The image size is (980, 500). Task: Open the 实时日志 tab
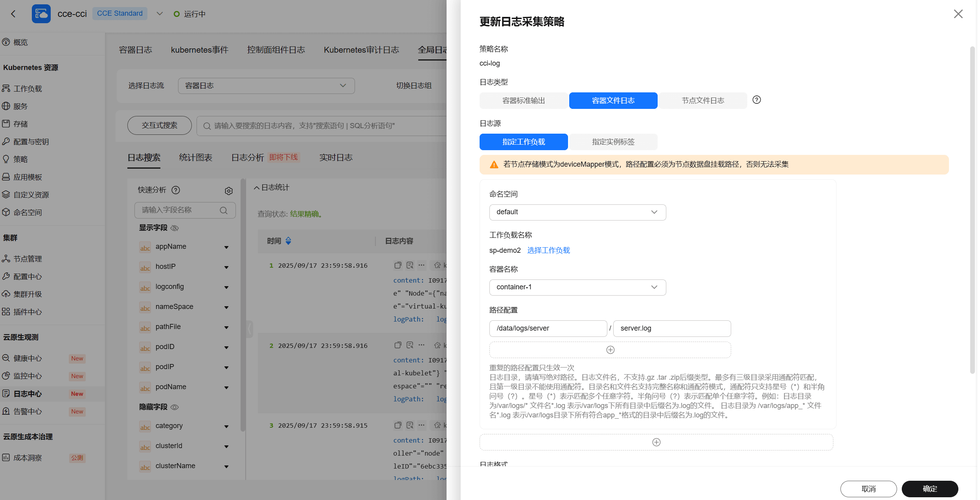(336, 158)
